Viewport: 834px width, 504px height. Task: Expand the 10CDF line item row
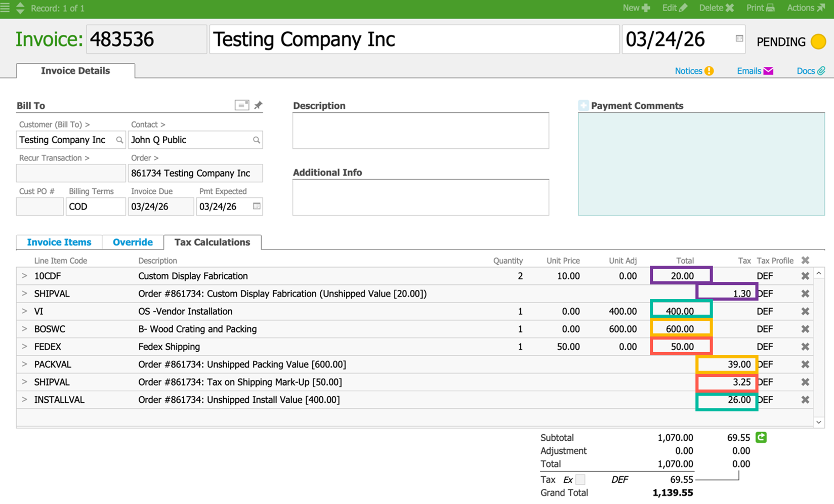click(x=24, y=276)
